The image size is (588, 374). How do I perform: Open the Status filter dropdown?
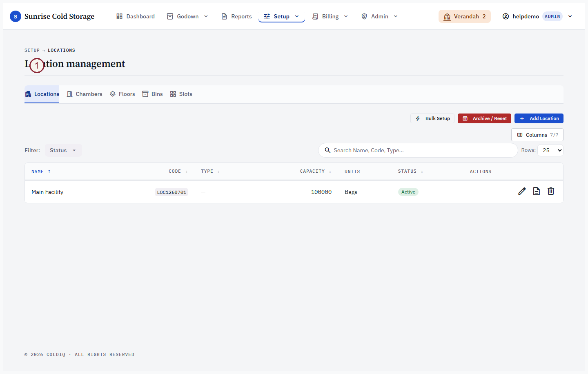63,150
